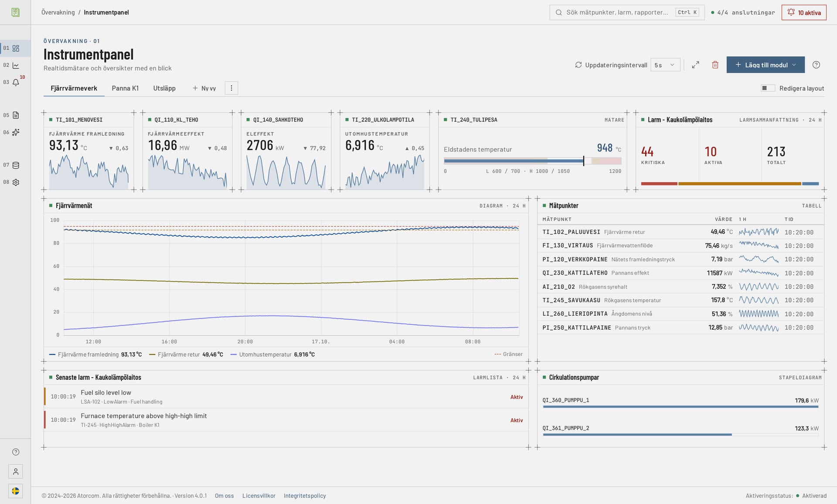Click the Eldstadens temperatur gauge bar
This screenshot has width=837, height=504.
532,161
